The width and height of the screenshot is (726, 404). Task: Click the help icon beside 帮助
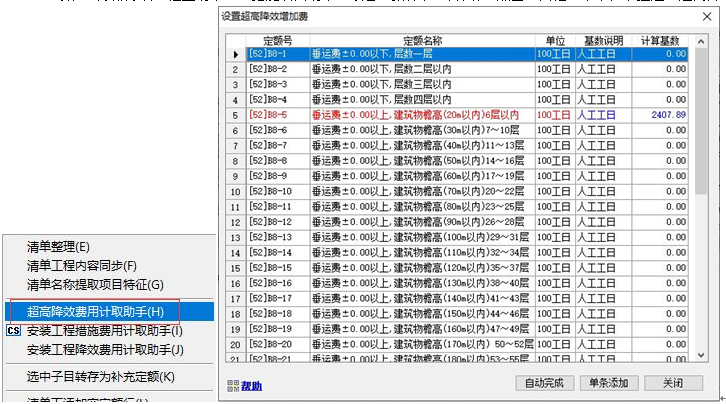tap(232, 384)
